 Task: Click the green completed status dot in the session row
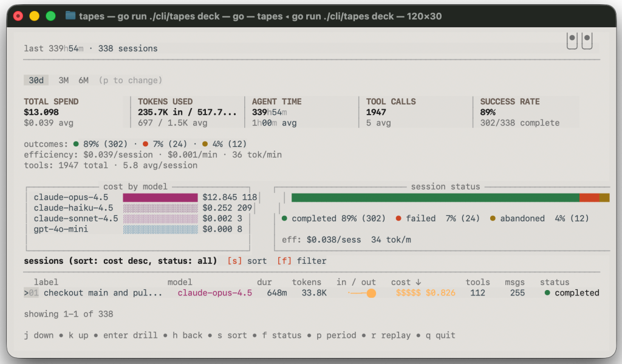(x=547, y=293)
